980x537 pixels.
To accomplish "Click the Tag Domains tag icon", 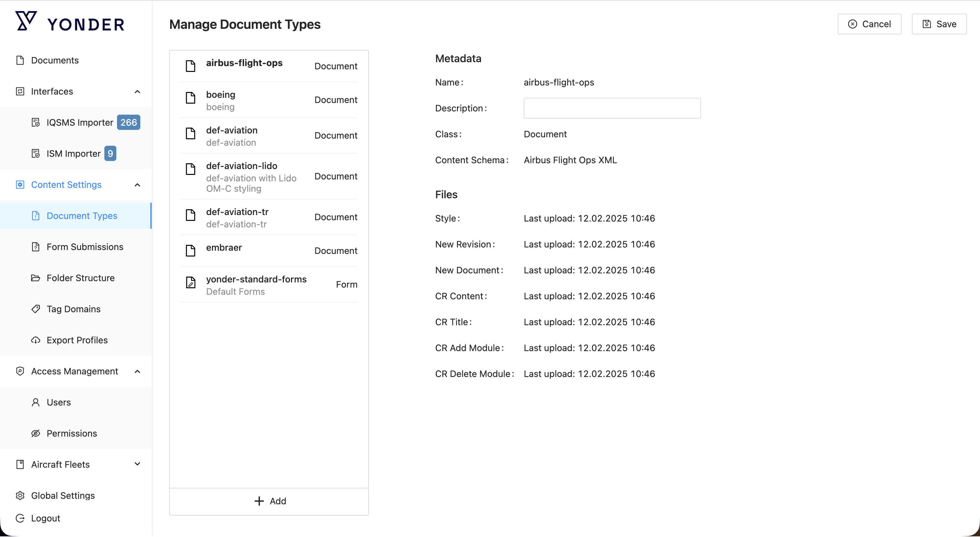I will [35, 309].
